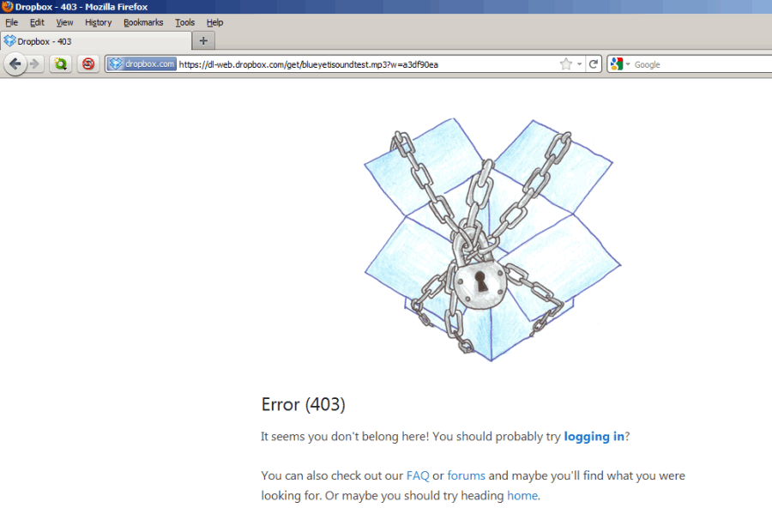
Task: Bookmark this page with the star icon
Action: click(565, 64)
